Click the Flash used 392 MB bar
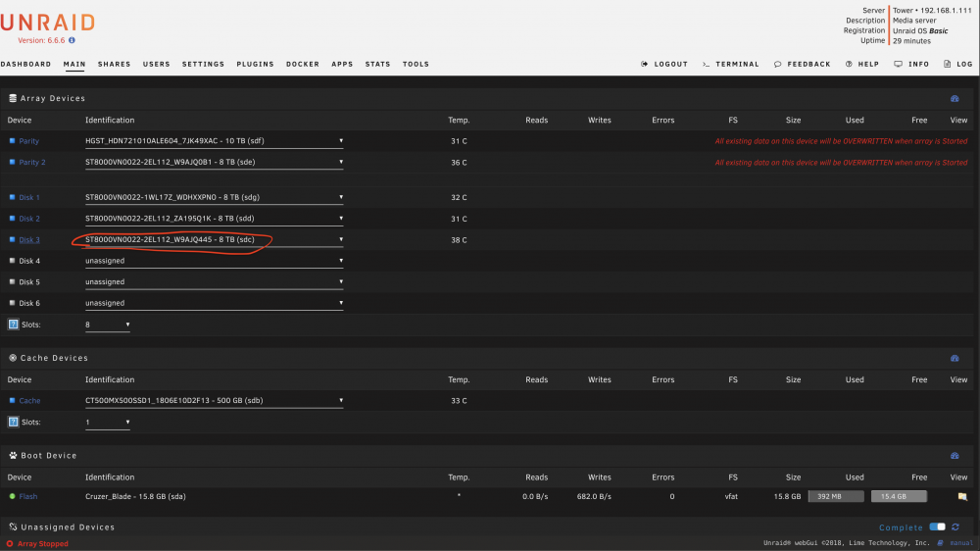The height and width of the screenshot is (551, 980). point(836,497)
